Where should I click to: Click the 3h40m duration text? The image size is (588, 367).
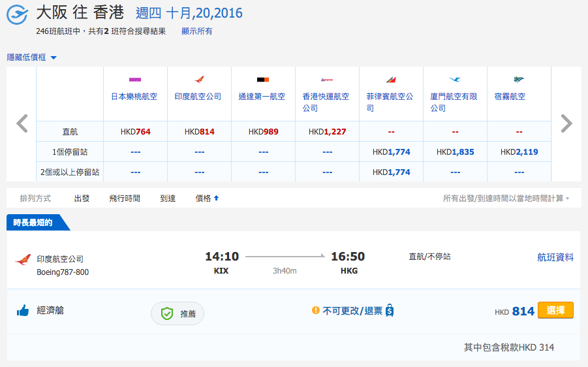285,271
